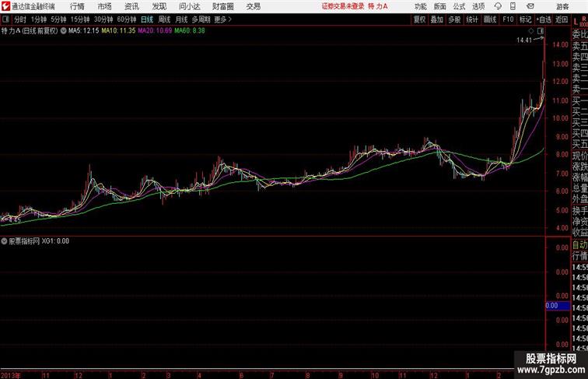588x379 pixels.
Task: Open the 发现 menu
Action: [159, 6]
